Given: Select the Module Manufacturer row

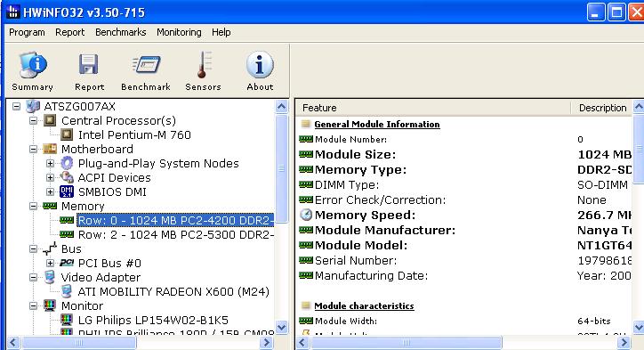Looking at the screenshot, I should (x=464, y=230).
